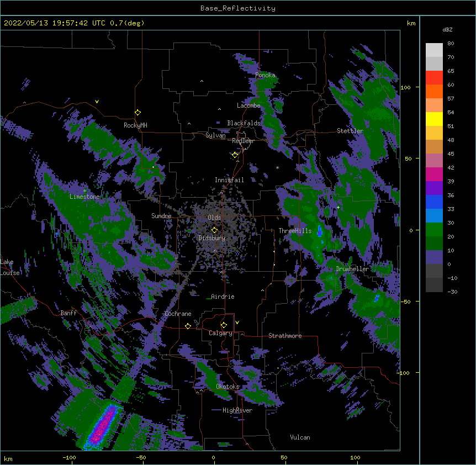Select the Drumheller label
This screenshot has height=465, width=476.
click(x=352, y=269)
